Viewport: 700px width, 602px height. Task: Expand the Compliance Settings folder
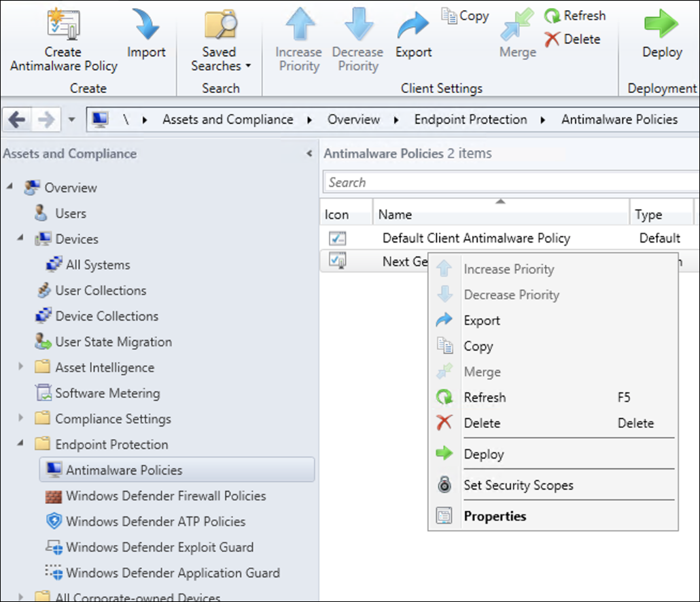[21, 419]
